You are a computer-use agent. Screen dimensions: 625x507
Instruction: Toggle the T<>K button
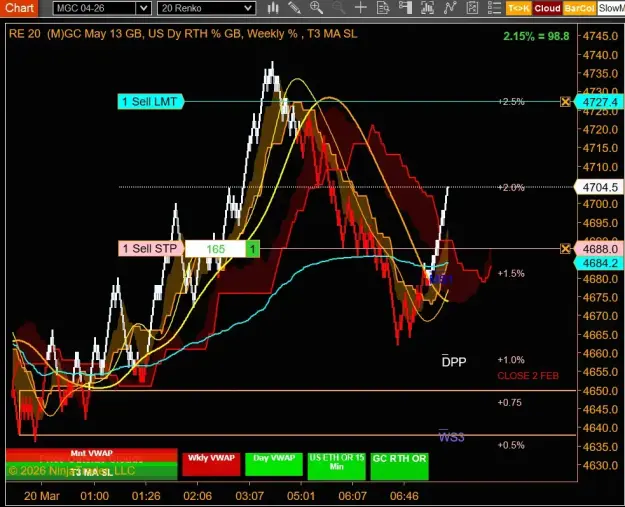point(519,8)
